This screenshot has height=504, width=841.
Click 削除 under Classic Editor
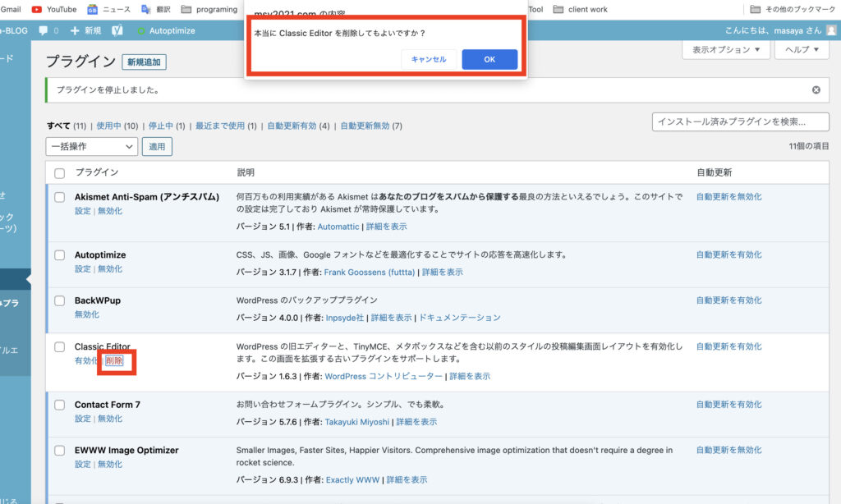pyautogui.click(x=114, y=360)
